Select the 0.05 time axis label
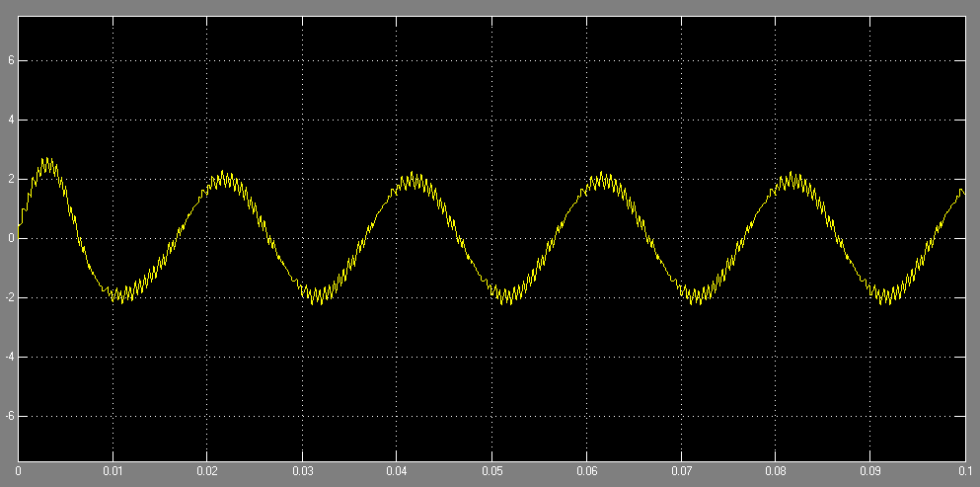Screen dimensions: 980x487 491,470
